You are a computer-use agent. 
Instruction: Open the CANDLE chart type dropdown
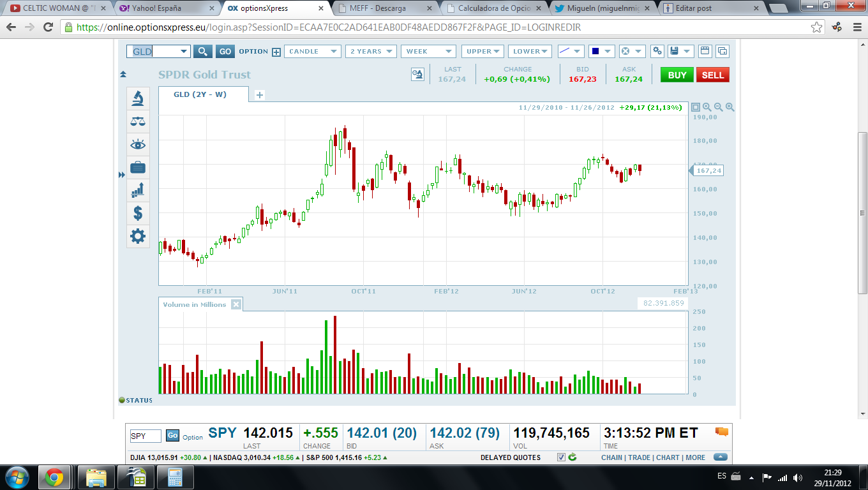click(x=313, y=52)
